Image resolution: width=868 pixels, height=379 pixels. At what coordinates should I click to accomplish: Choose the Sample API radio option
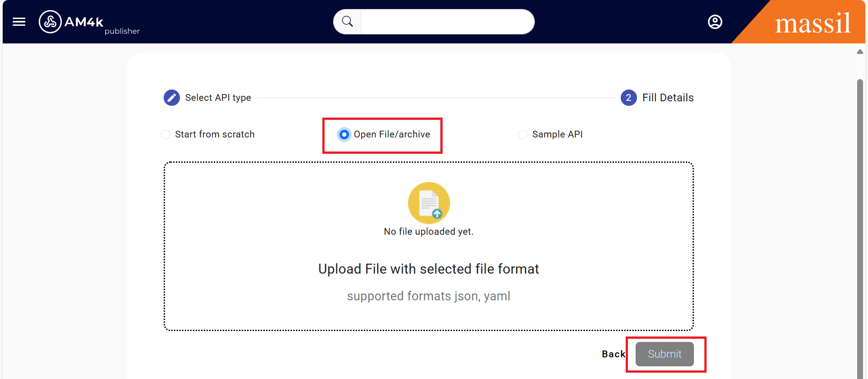coord(523,135)
